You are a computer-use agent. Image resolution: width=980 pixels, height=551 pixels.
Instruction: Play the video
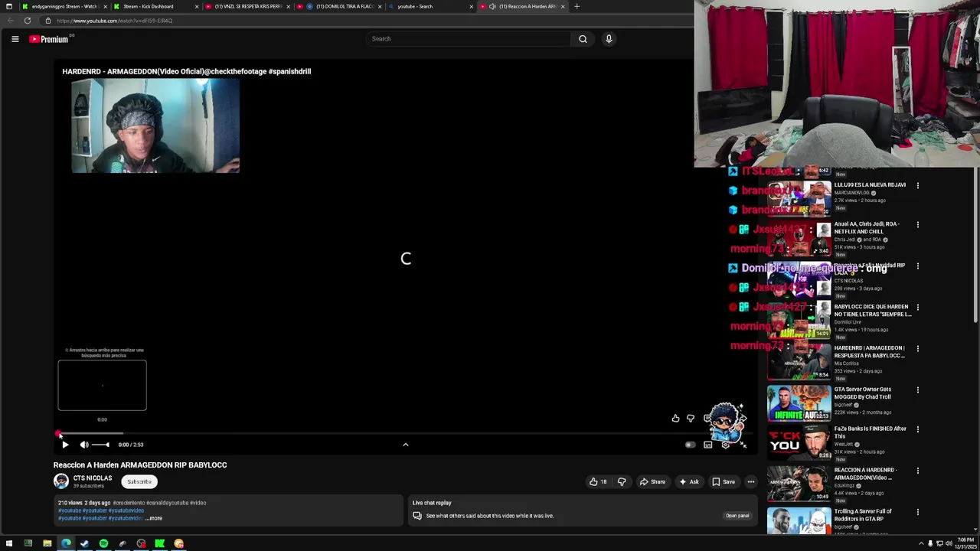tap(65, 445)
